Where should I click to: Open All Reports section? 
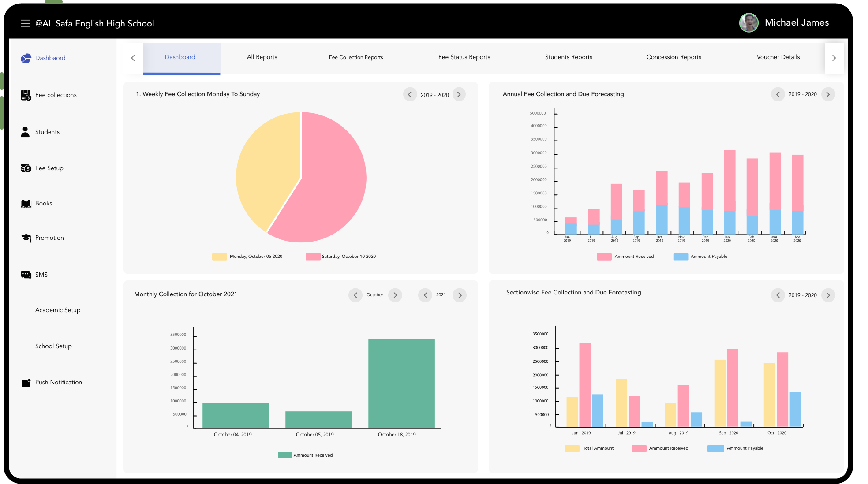pyautogui.click(x=262, y=57)
